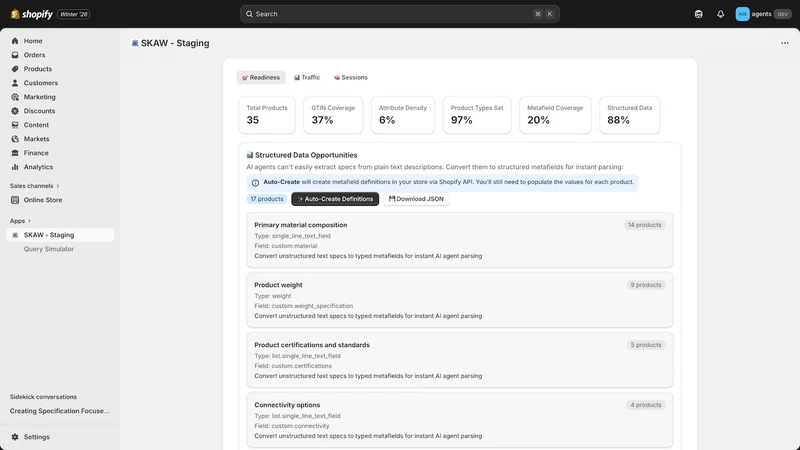
Task: Click the Connectivity options title
Action: pos(287,405)
